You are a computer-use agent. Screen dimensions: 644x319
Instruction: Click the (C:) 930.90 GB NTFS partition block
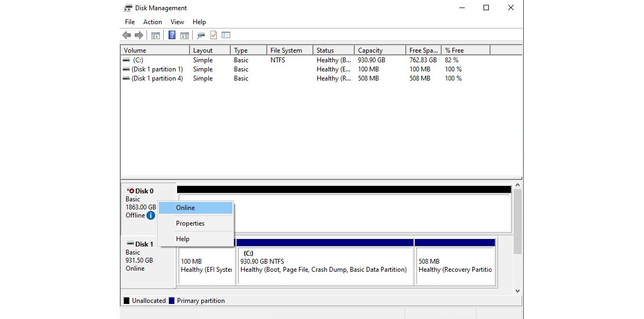pyautogui.click(x=325, y=265)
